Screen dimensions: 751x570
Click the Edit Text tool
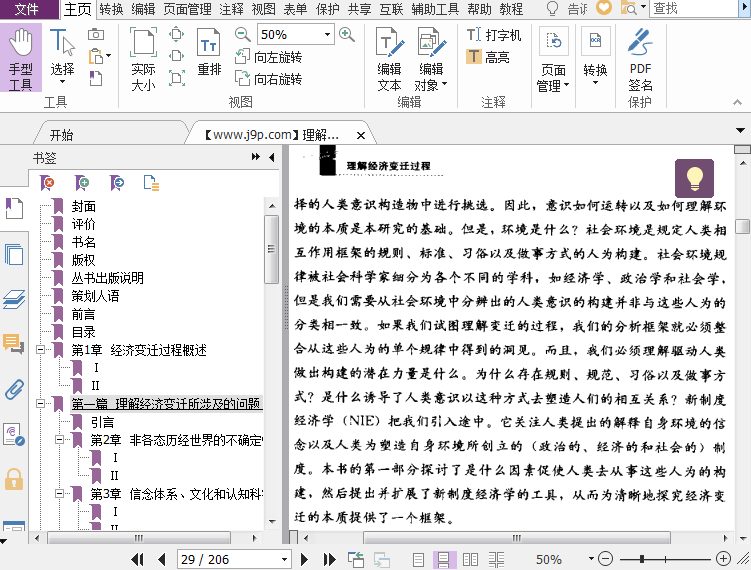tap(389, 59)
